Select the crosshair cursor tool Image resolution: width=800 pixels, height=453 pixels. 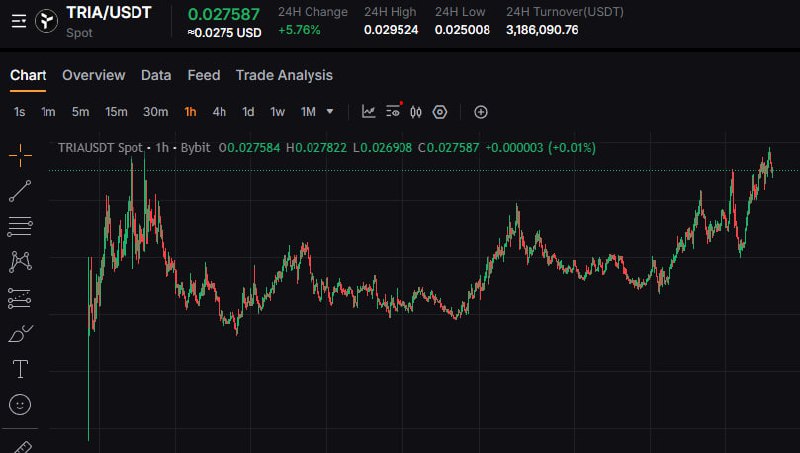coord(20,155)
